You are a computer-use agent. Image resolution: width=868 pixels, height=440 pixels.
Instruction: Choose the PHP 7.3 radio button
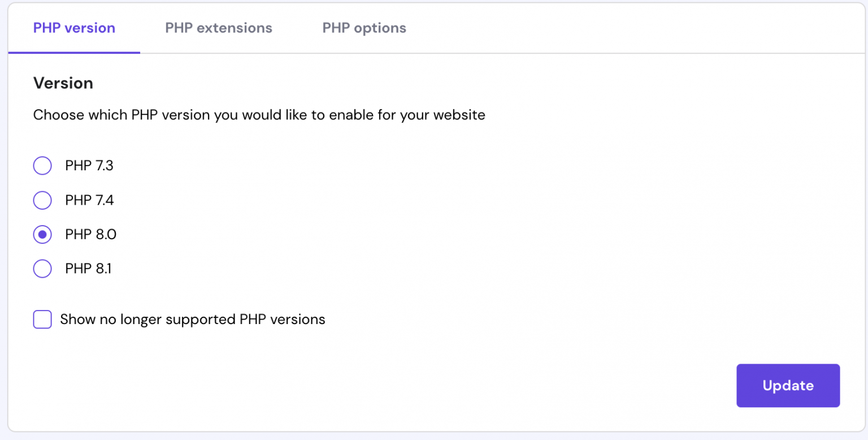[42, 166]
